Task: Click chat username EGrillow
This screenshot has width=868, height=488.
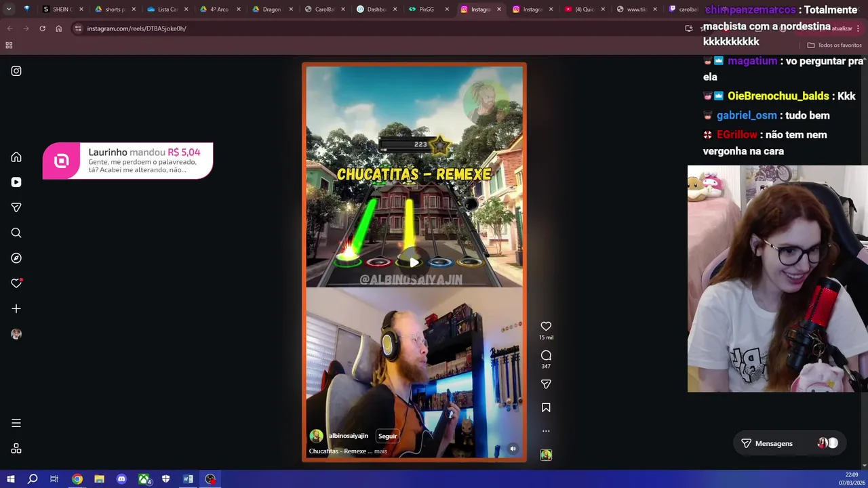Action: [736, 135]
